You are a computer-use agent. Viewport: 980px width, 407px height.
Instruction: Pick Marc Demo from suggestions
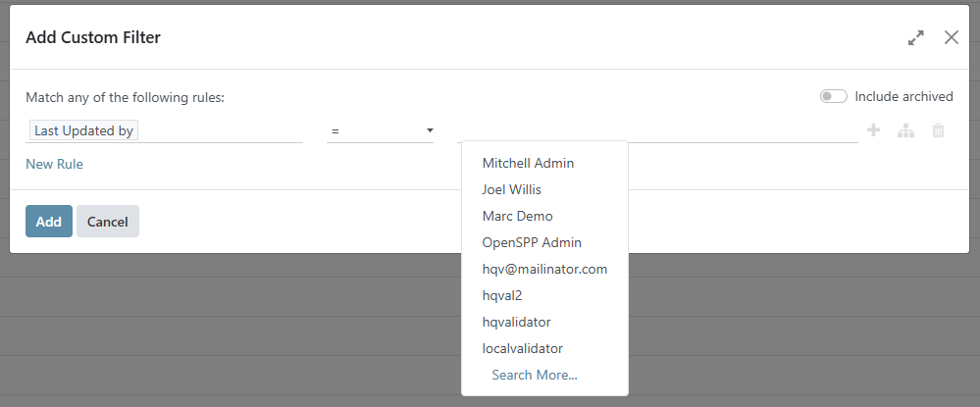click(x=517, y=216)
